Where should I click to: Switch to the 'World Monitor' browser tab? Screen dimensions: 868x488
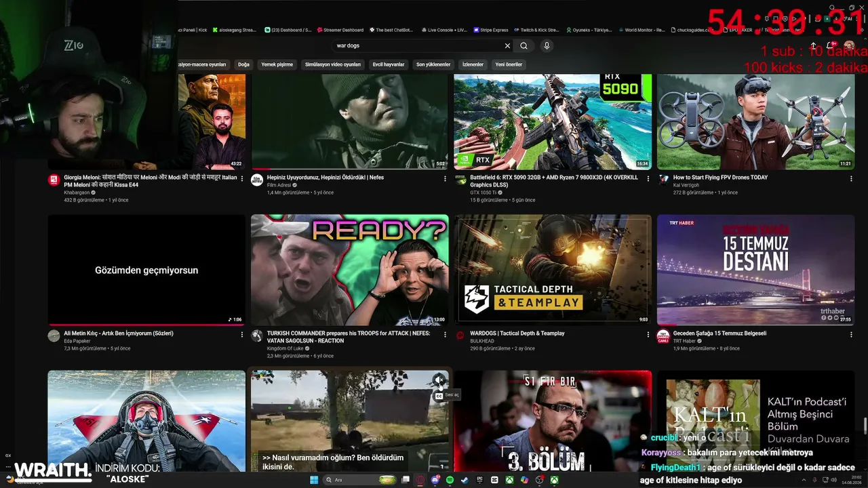[642, 30]
